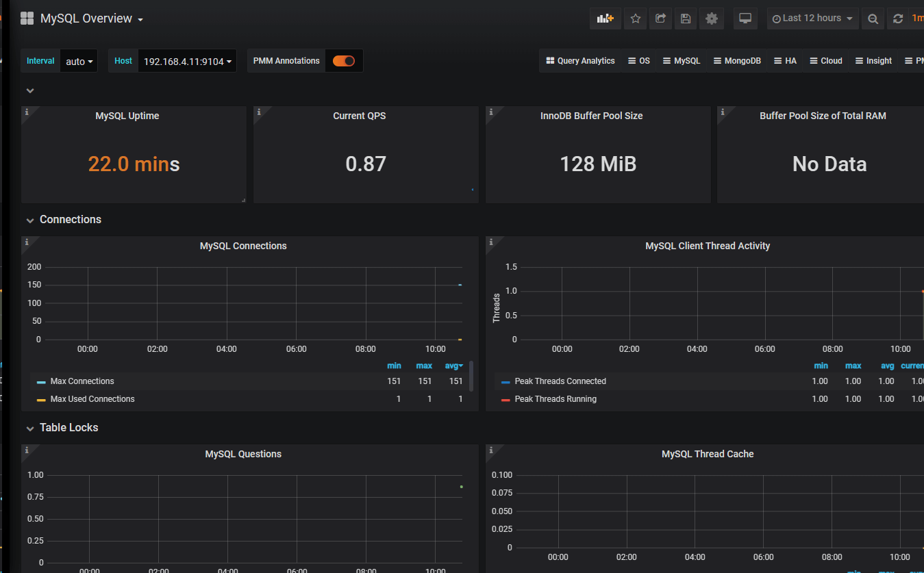
Task: Click the 128 MiB buffer pool value
Action: coord(598,164)
